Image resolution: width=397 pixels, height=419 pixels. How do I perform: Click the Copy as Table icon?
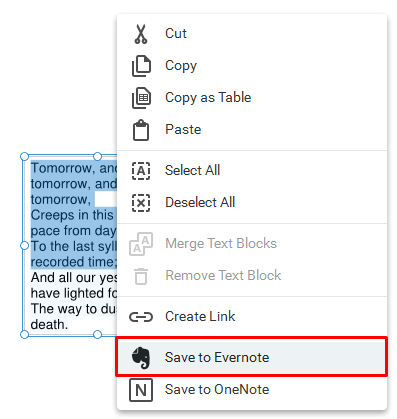tap(141, 98)
